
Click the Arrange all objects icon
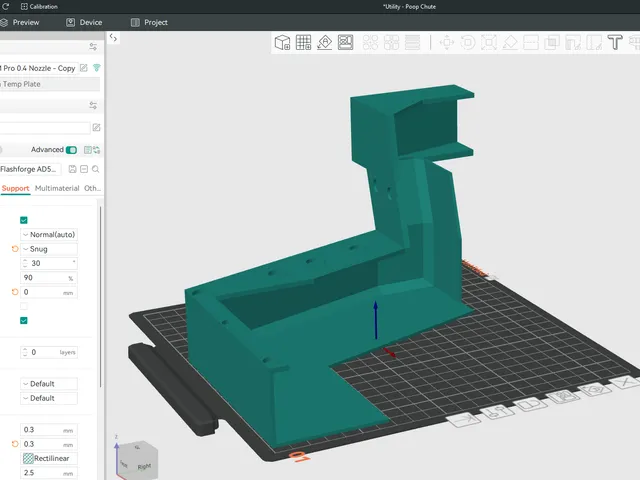point(345,42)
